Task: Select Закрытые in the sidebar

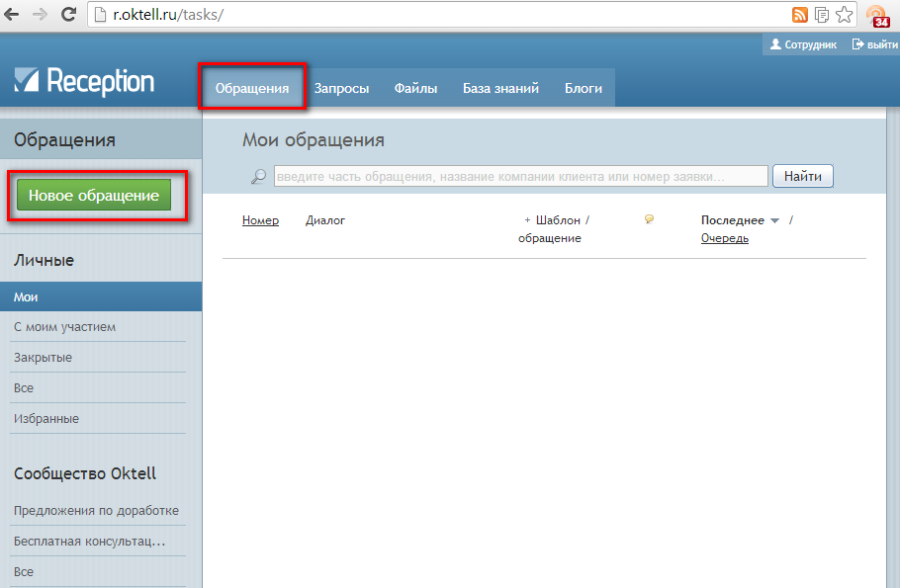Action: pyautogui.click(x=43, y=358)
